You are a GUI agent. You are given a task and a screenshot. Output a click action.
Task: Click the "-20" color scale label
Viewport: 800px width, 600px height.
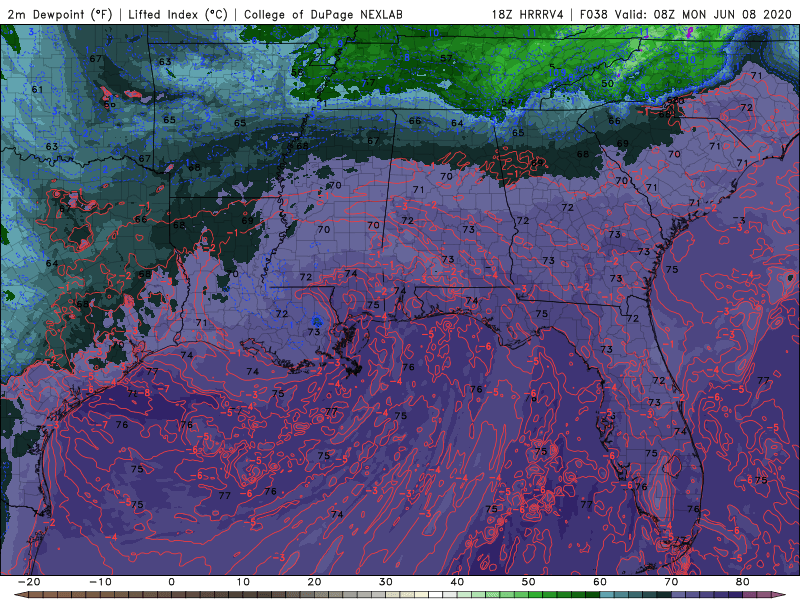[x=29, y=582]
